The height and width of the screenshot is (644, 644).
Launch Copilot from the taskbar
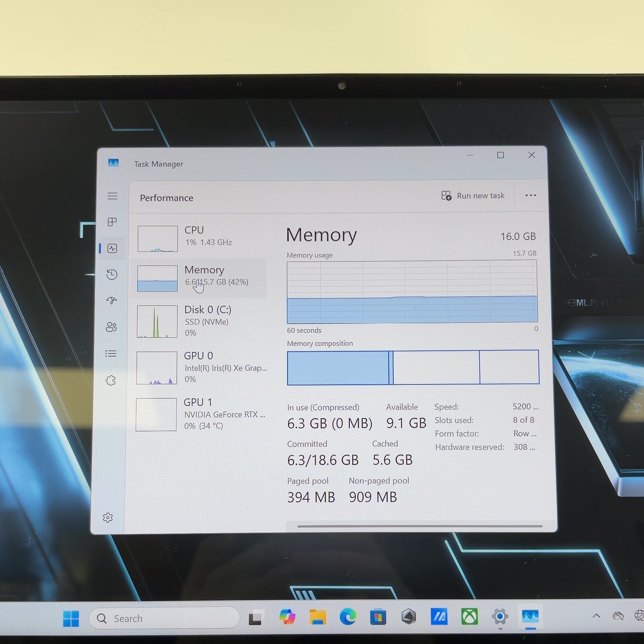pyautogui.click(x=287, y=617)
